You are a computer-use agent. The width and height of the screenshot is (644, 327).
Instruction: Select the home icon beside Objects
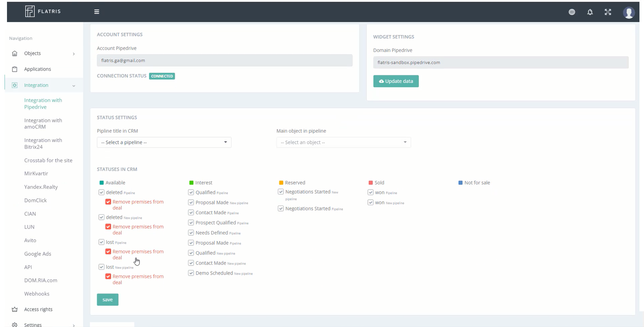coord(14,53)
